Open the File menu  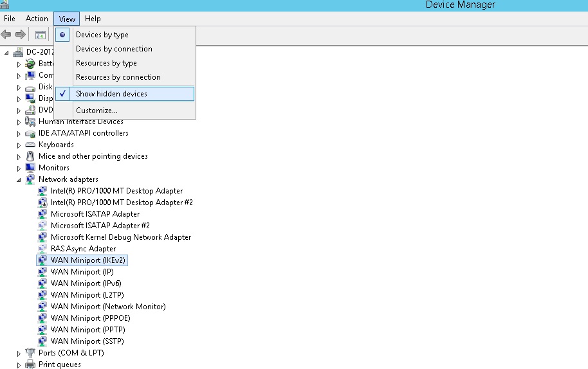pyautogui.click(x=10, y=19)
